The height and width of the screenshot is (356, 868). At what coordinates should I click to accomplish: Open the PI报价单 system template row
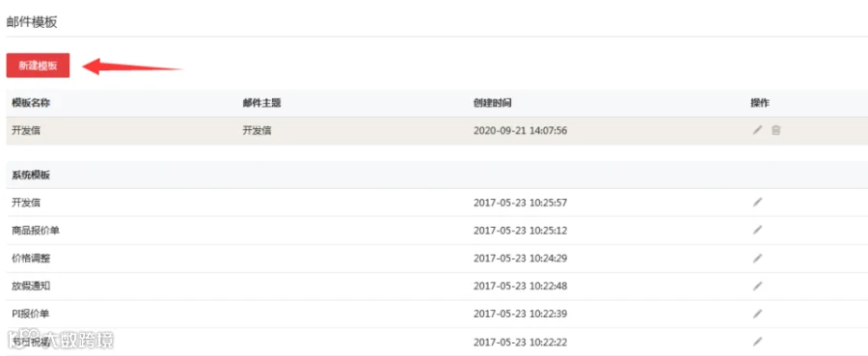(437, 314)
